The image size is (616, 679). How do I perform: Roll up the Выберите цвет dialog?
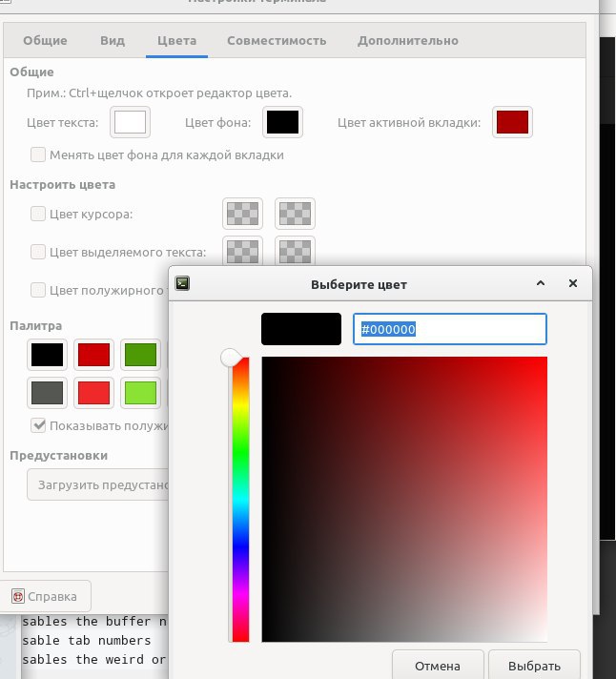click(x=541, y=283)
